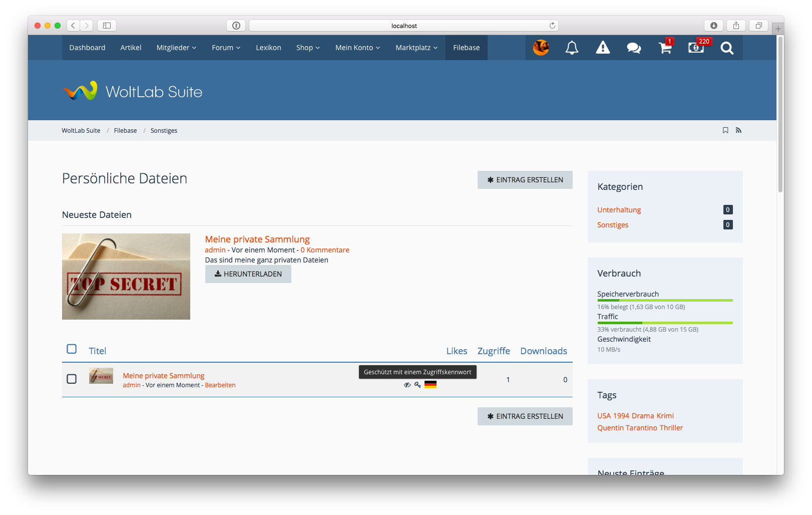Click the RSS feed icon

[738, 130]
